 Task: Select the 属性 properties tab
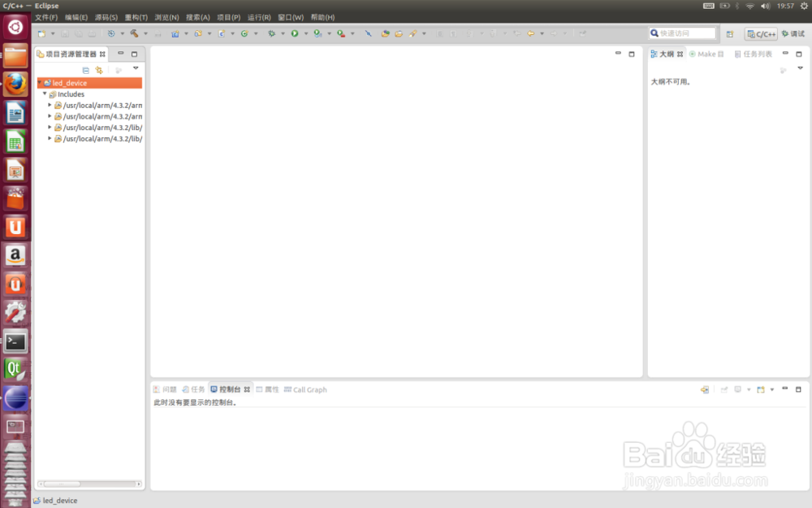tap(267, 389)
